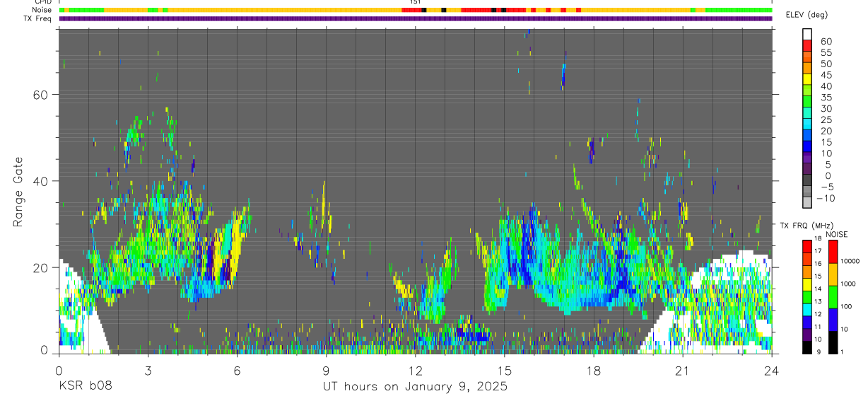Select the white top segment of elevation colorbar
Image resolution: width=868 pixels, height=401 pixels.
(807, 33)
